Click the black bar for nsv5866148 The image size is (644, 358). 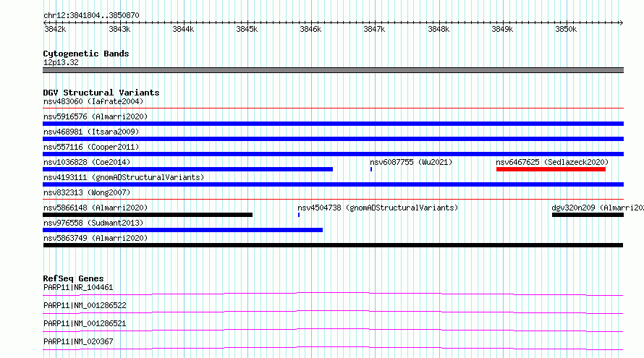point(148,215)
